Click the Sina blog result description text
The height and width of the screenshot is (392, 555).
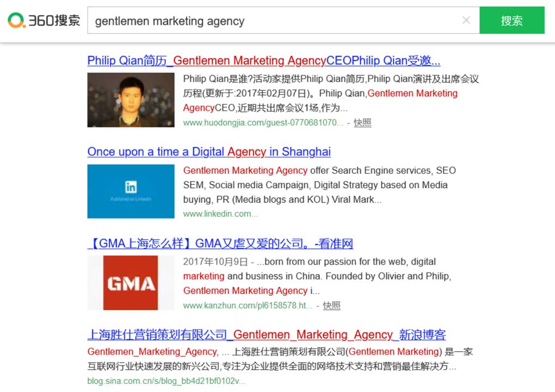(x=280, y=359)
